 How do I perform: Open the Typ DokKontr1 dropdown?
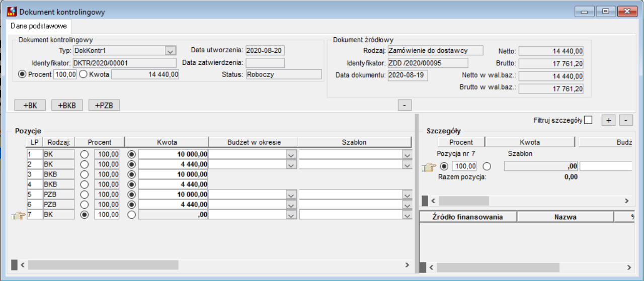coord(170,51)
